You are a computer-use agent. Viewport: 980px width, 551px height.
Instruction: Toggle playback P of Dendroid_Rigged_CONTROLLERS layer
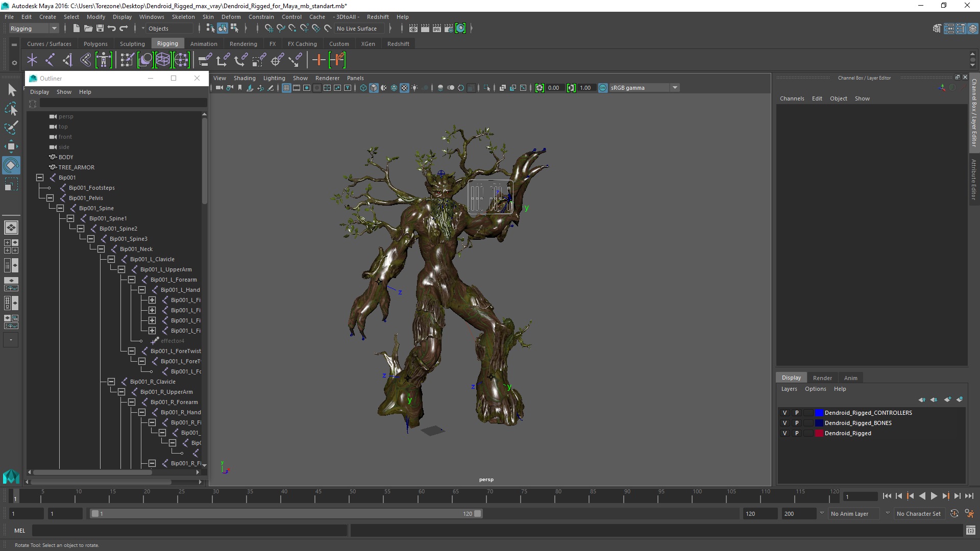click(x=796, y=413)
